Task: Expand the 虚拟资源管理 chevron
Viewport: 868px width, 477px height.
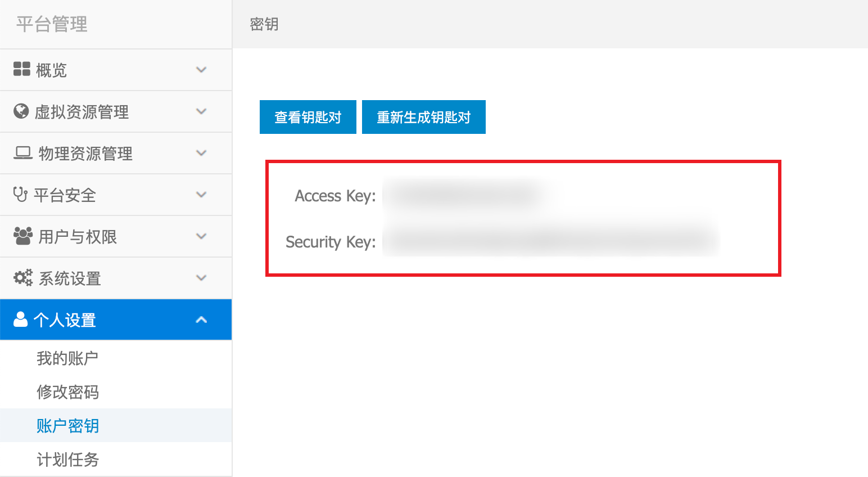Action: [201, 111]
